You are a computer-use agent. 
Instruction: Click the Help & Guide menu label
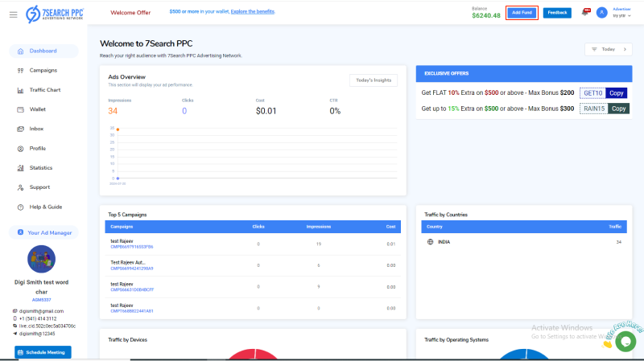pyautogui.click(x=46, y=207)
